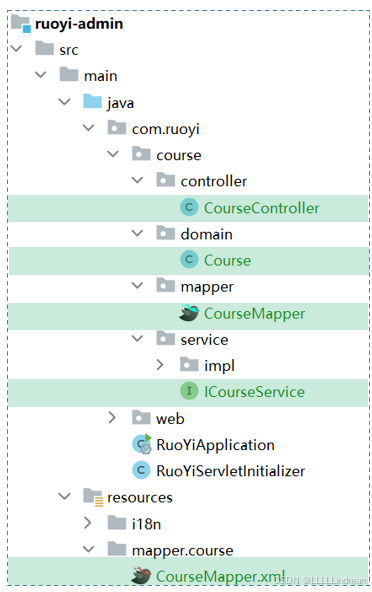
Task: Collapse the mapper.course folder
Action: pos(88,549)
